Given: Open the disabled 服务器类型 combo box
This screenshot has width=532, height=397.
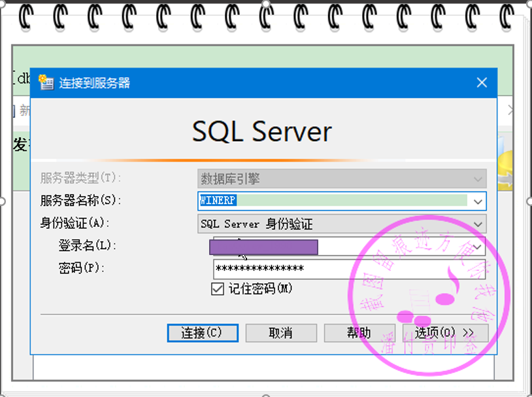Looking at the screenshot, I should (342, 179).
